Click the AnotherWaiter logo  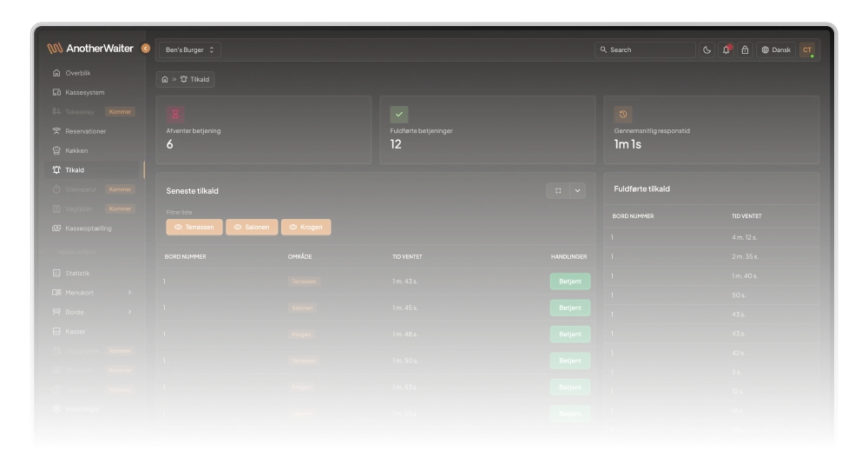point(90,48)
